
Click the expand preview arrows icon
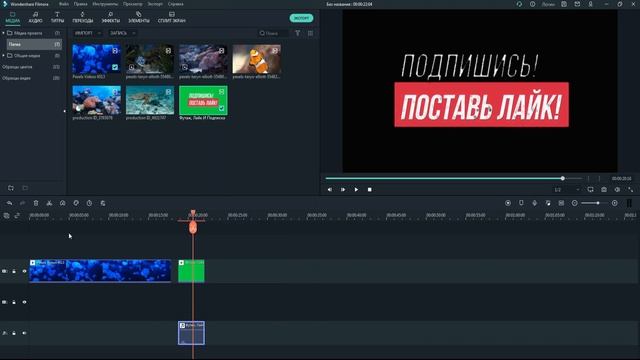[631, 189]
